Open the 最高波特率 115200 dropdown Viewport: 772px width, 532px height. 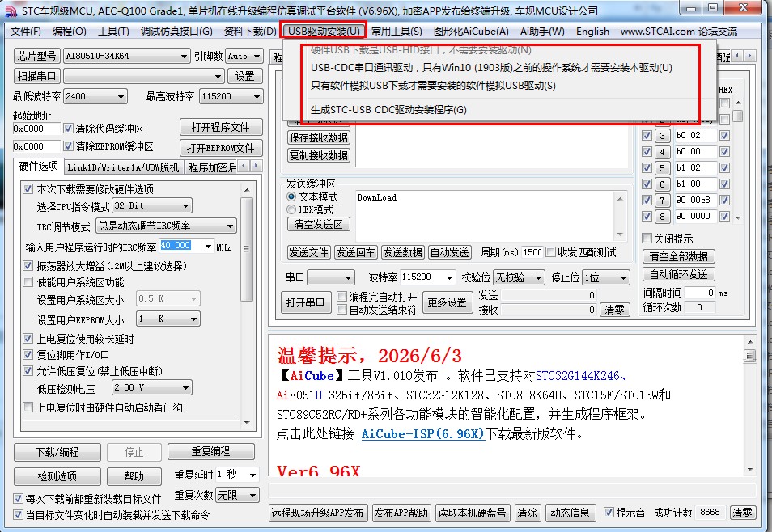click(x=257, y=96)
